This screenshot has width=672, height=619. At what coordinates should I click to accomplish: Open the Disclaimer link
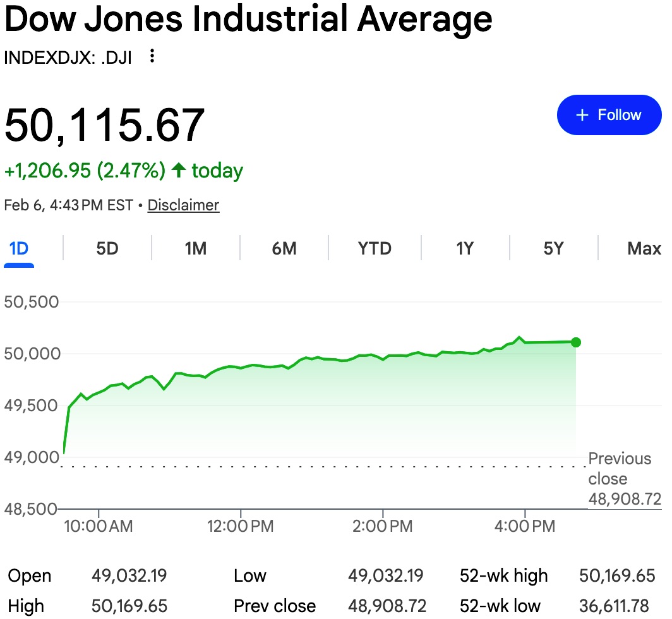point(183,205)
